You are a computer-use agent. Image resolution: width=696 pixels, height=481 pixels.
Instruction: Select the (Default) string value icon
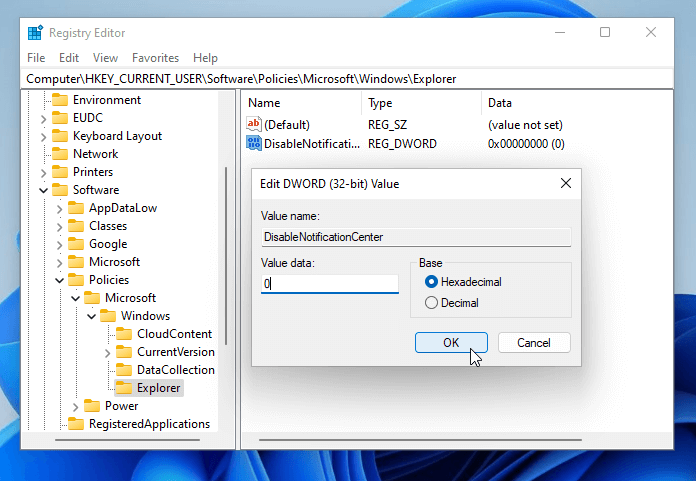point(254,125)
